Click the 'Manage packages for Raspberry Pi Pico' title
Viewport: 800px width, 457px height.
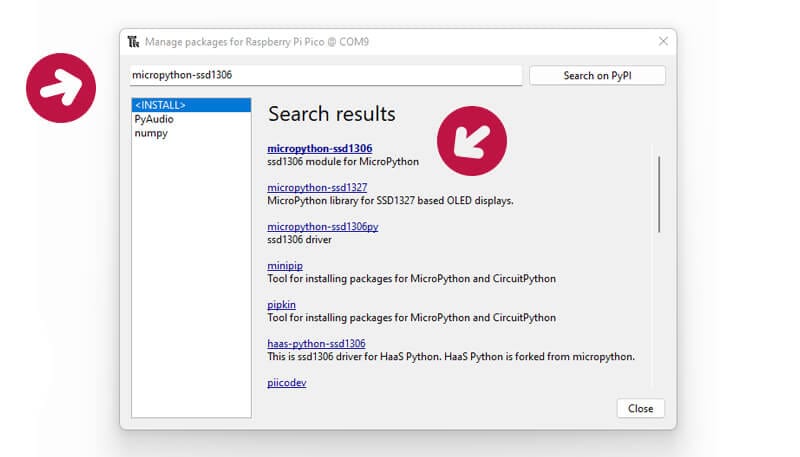(x=257, y=42)
